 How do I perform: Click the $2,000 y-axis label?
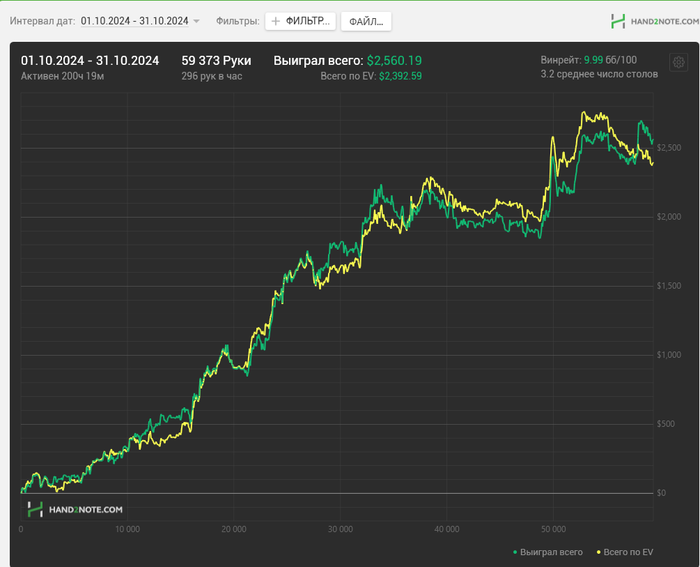point(669,217)
